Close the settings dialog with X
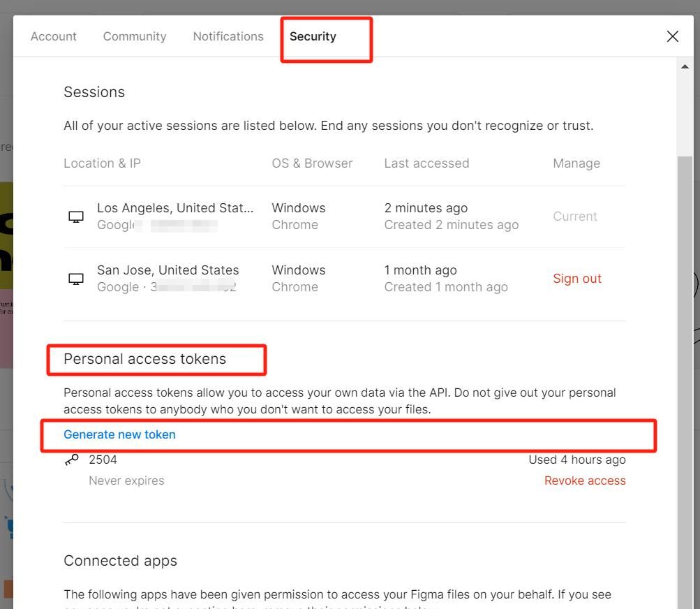 tap(672, 36)
